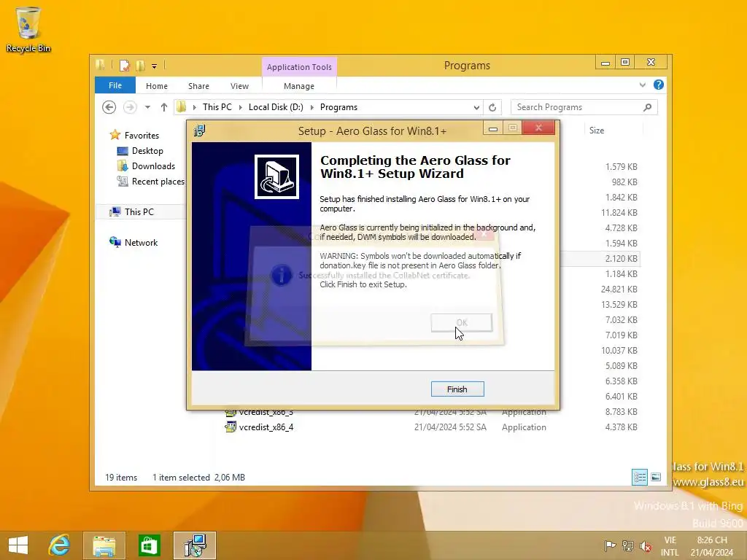Open the Quick Access Toolbar customize dropdown
The height and width of the screenshot is (560, 747).
pyautogui.click(x=155, y=66)
